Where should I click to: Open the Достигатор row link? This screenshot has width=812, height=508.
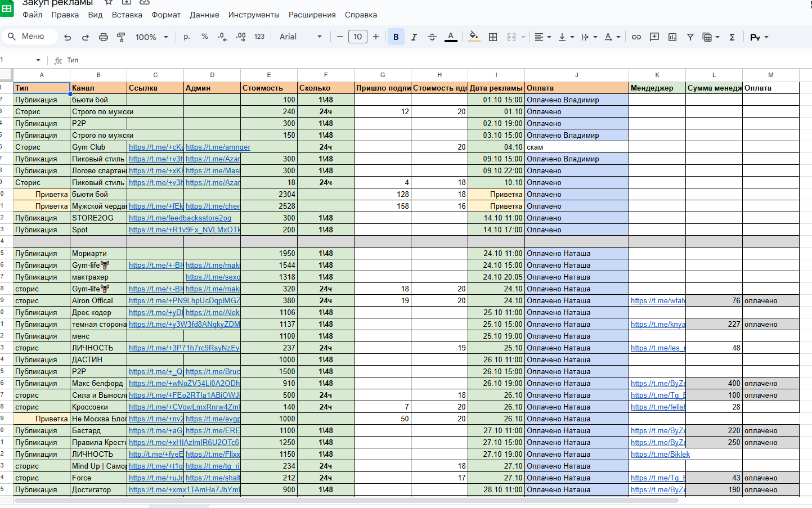point(184,489)
